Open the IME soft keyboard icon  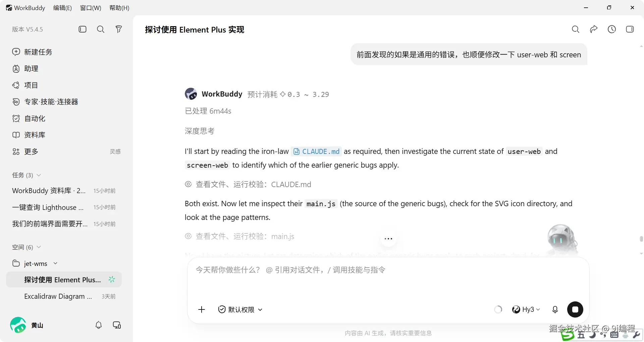[x=614, y=334]
